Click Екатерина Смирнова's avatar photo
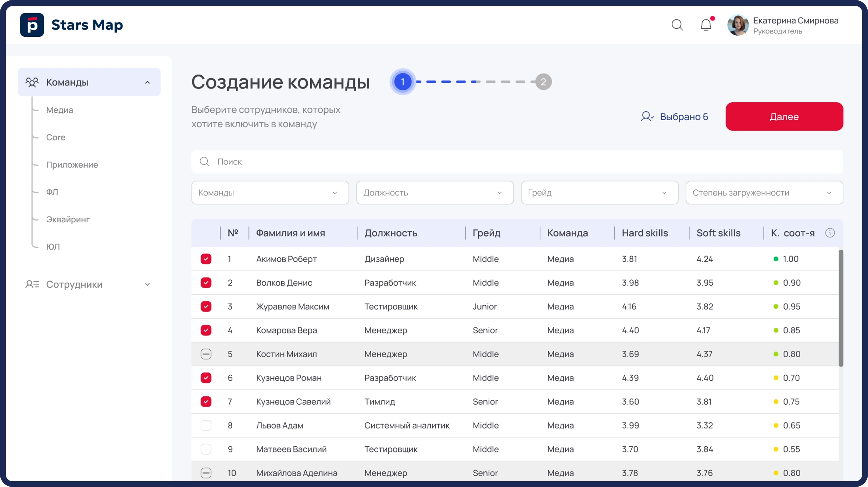Viewport: 868px width, 487px height. tap(738, 25)
